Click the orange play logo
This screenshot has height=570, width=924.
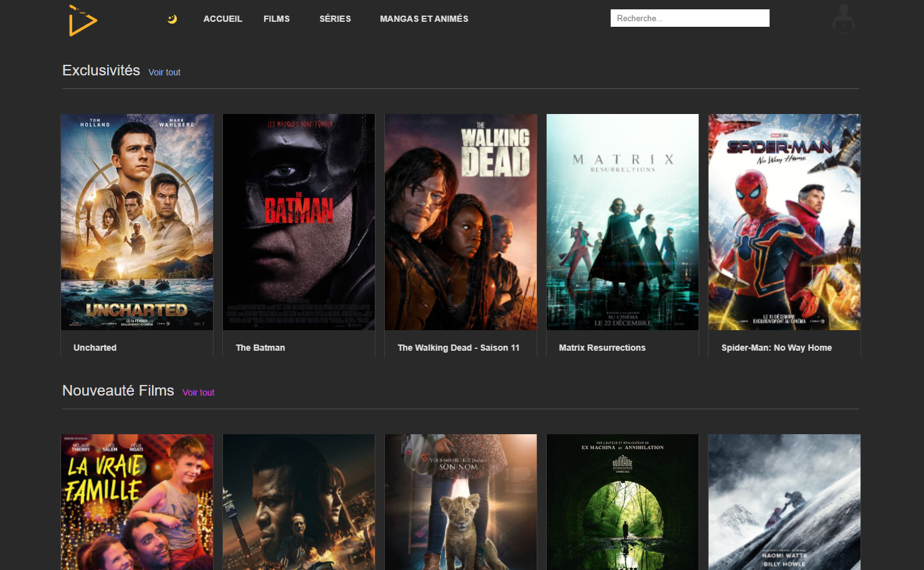[83, 21]
